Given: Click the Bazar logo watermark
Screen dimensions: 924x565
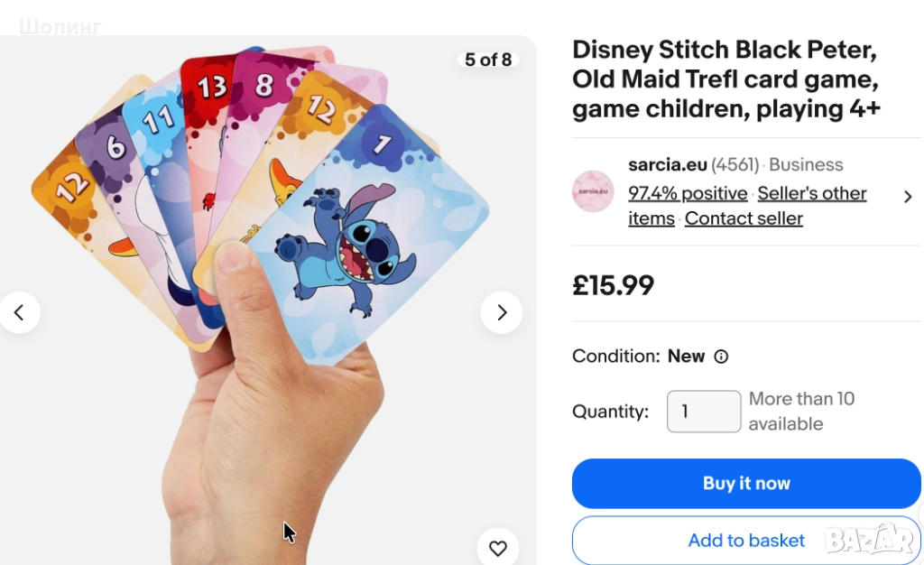Looking at the screenshot, I should click(x=869, y=539).
